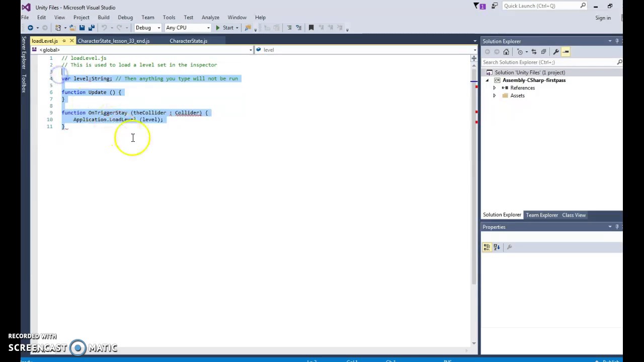The width and height of the screenshot is (644, 362).
Task: Click the notifications flag icon
Action: coord(476,6)
